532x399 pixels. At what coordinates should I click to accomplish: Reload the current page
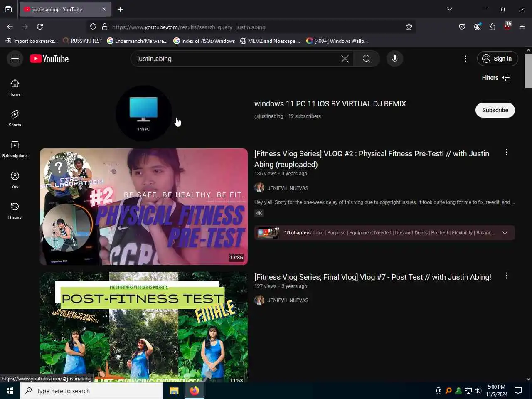[x=40, y=27]
